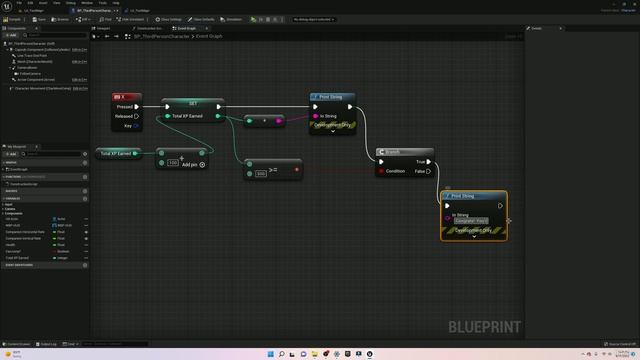Toggle visibility eye for Health variable
The width and height of the screenshot is (640, 360).
click(86, 245)
